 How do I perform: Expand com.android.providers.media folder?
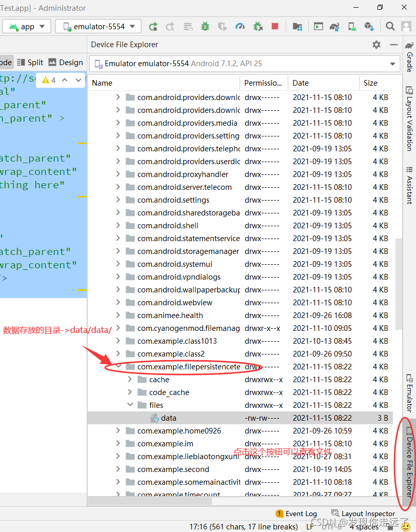click(118, 123)
